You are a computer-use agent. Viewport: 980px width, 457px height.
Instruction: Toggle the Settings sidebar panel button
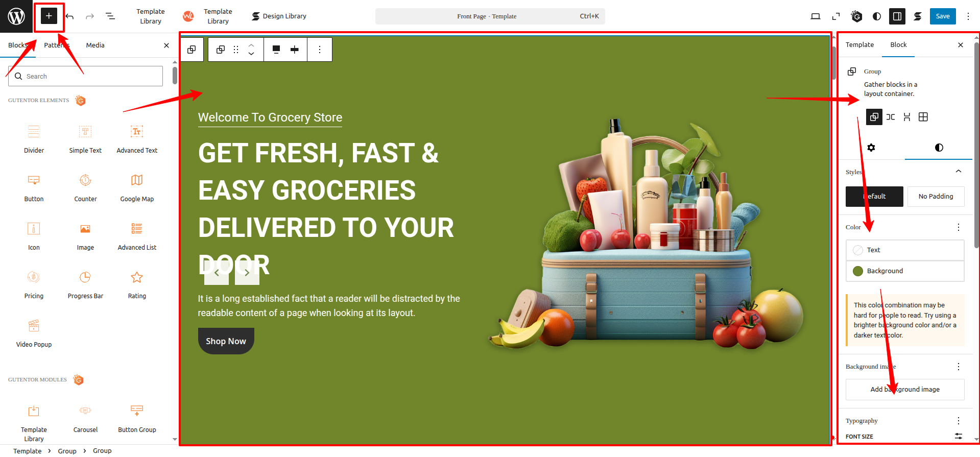pyautogui.click(x=897, y=16)
